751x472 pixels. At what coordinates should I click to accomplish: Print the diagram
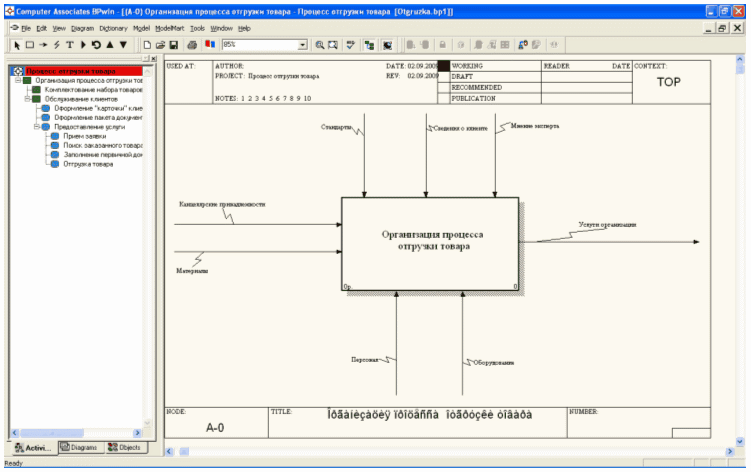click(192, 45)
